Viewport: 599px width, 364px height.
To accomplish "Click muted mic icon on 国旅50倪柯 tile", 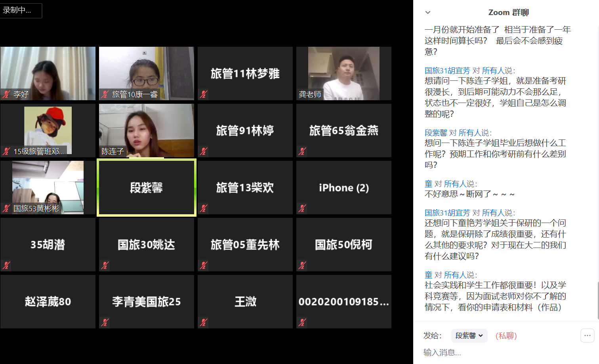I will point(302,265).
